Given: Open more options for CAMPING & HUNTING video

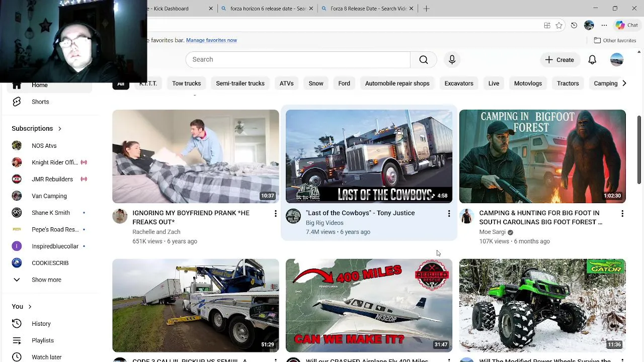Looking at the screenshot, I should (x=622, y=214).
